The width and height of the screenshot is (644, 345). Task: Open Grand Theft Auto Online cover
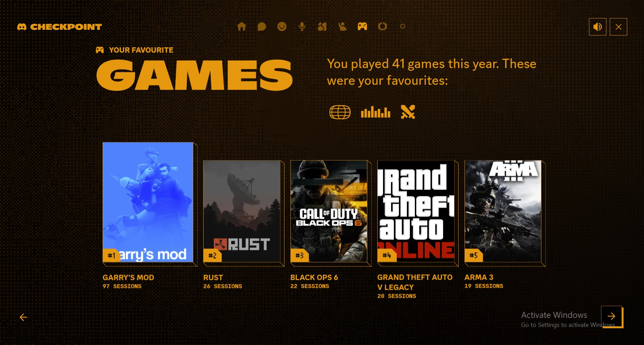point(416,211)
